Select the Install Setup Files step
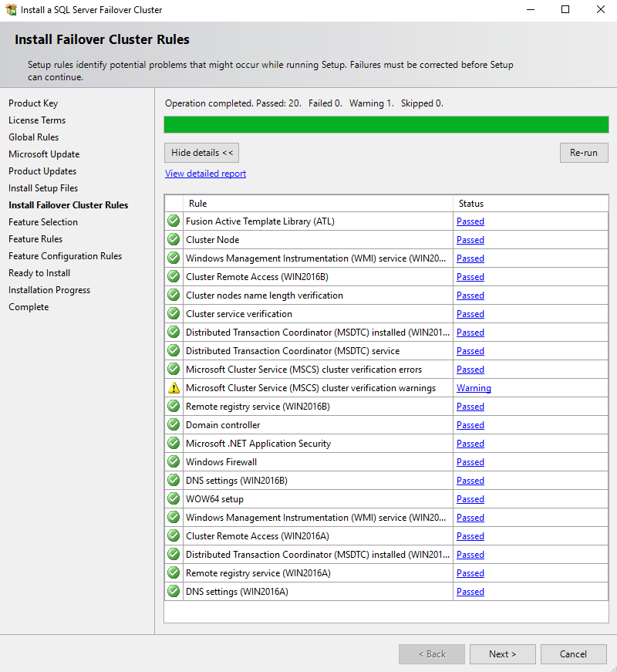The width and height of the screenshot is (617, 672). tap(43, 188)
